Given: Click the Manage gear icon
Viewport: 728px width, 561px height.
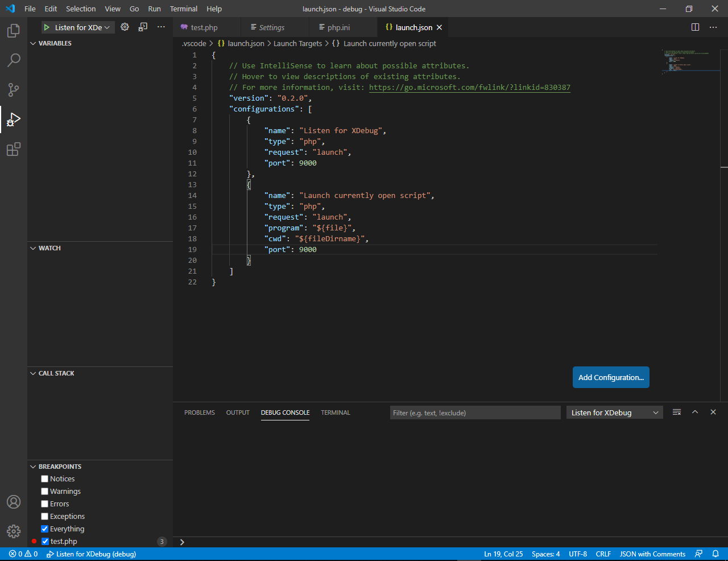Looking at the screenshot, I should pyautogui.click(x=14, y=531).
